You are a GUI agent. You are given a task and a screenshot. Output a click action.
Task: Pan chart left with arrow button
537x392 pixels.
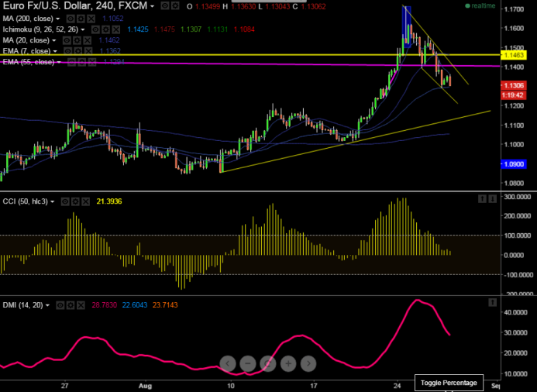(x=228, y=363)
